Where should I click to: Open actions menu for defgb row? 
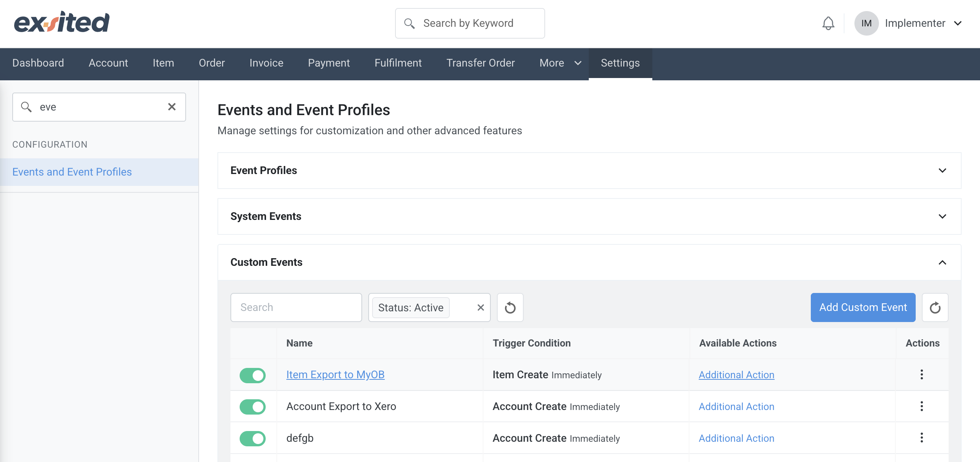click(922, 438)
